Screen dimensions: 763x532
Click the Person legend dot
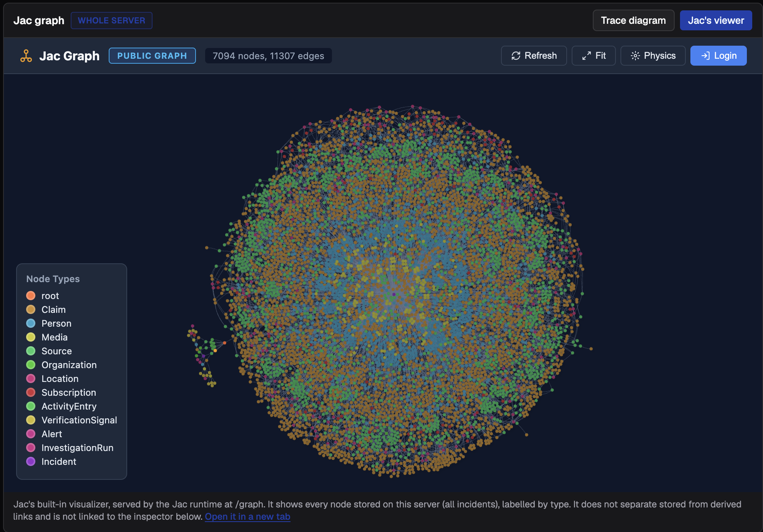pyautogui.click(x=31, y=323)
